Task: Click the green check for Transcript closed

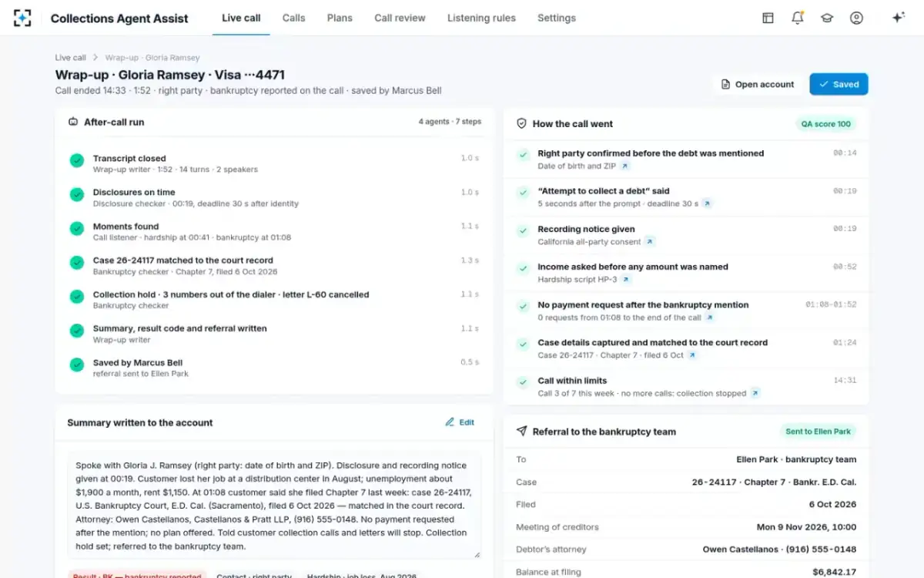Action: point(77,160)
